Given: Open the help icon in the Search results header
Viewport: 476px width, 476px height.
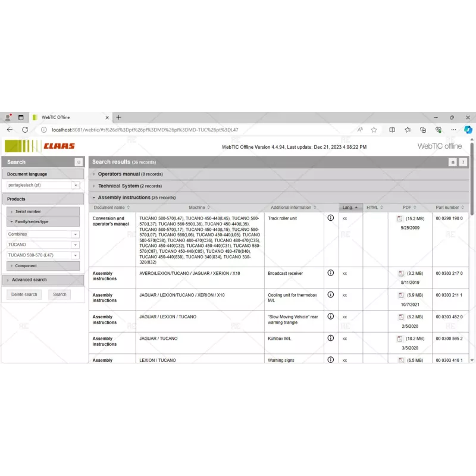Looking at the screenshot, I should point(463,162).
